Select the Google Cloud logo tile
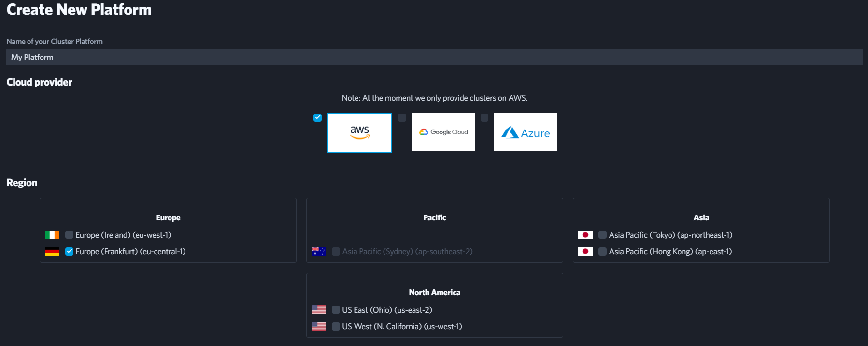Image resolution: width=868 pixels, height=346 pixels. [443, 132]
